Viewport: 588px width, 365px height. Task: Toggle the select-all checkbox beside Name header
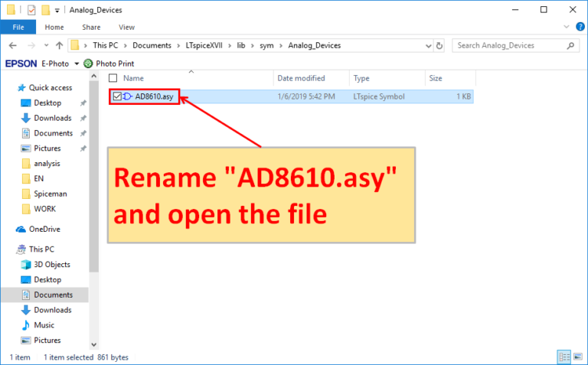pyautogui.click(x=113, y=78)
